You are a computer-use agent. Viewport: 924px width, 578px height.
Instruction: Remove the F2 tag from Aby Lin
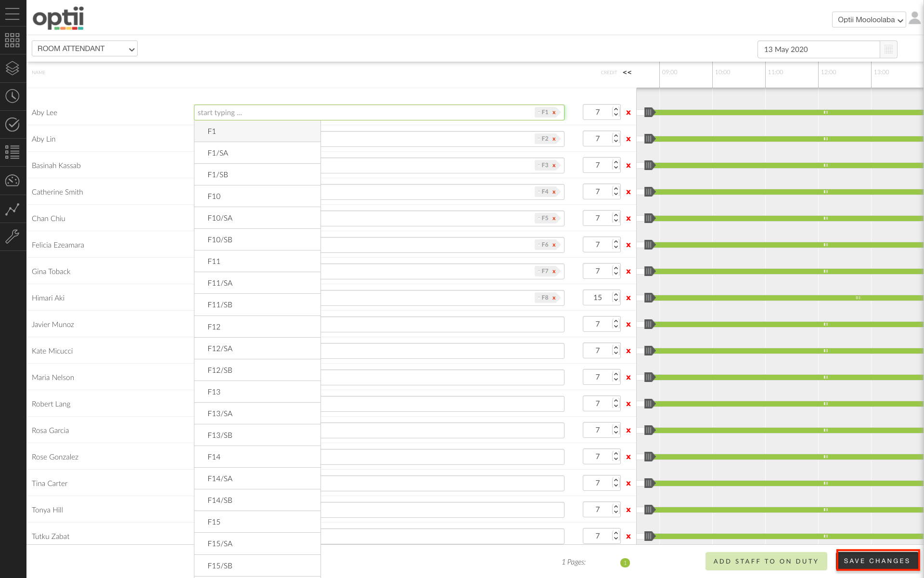pyautogui.click(x=554, y=139)
